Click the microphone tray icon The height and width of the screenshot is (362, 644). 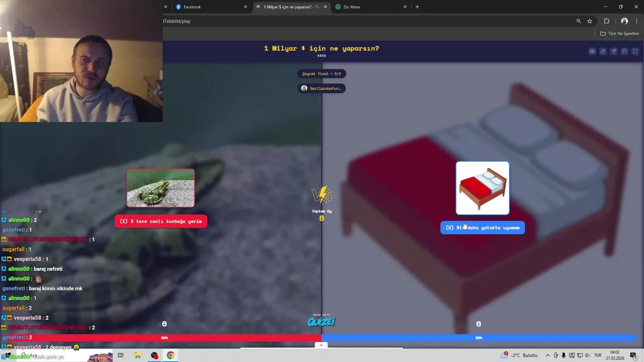coord(564,355)
